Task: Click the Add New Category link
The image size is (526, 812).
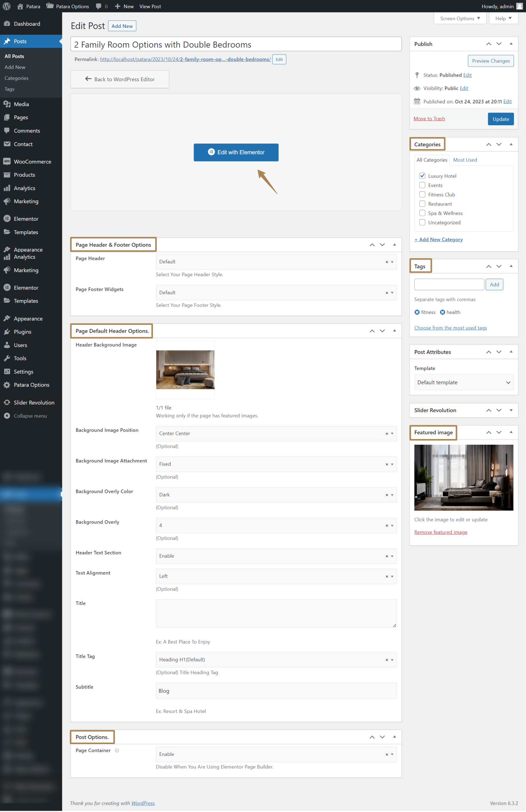Action: pyautogui.click(x=439, y=239)
